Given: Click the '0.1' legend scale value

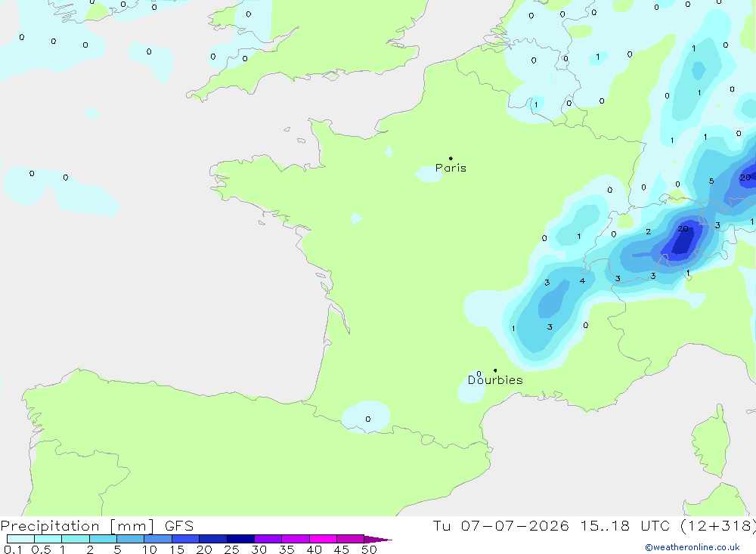Looking at the screenshot, I should tap(13, 549).
